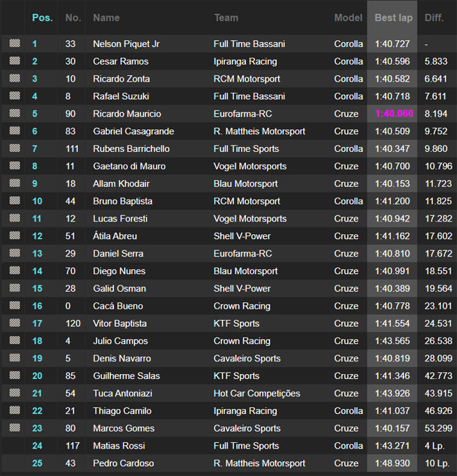Click the checkered flag icon in Julio Campos row

pyautogui.click(x=15, y=340)
